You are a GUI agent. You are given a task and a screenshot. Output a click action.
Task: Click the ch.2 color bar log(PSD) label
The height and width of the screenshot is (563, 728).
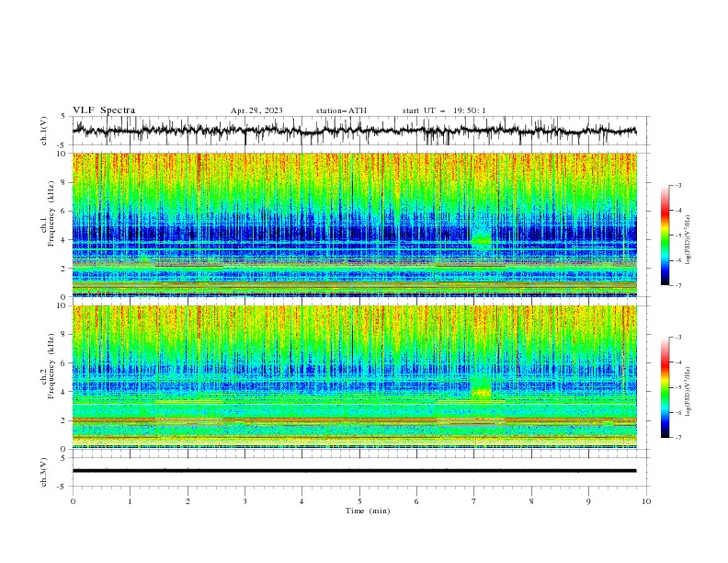click(x=688, y=392)
